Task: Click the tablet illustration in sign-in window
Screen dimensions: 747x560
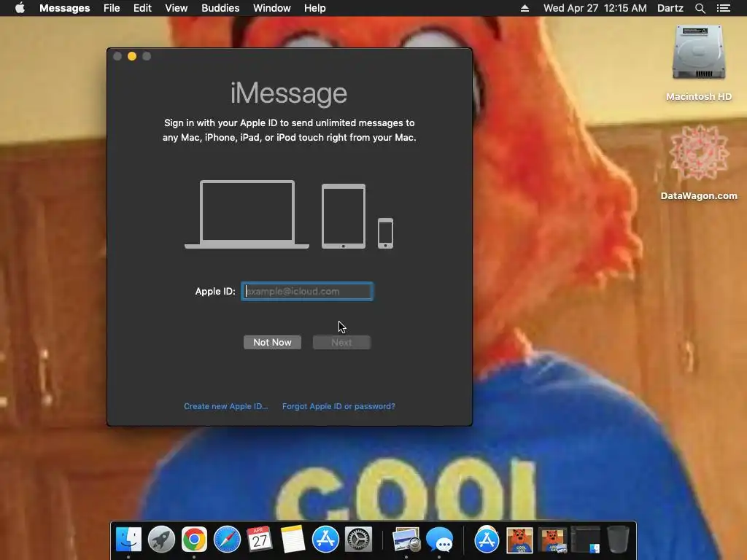Action: [x=344, y=216]
